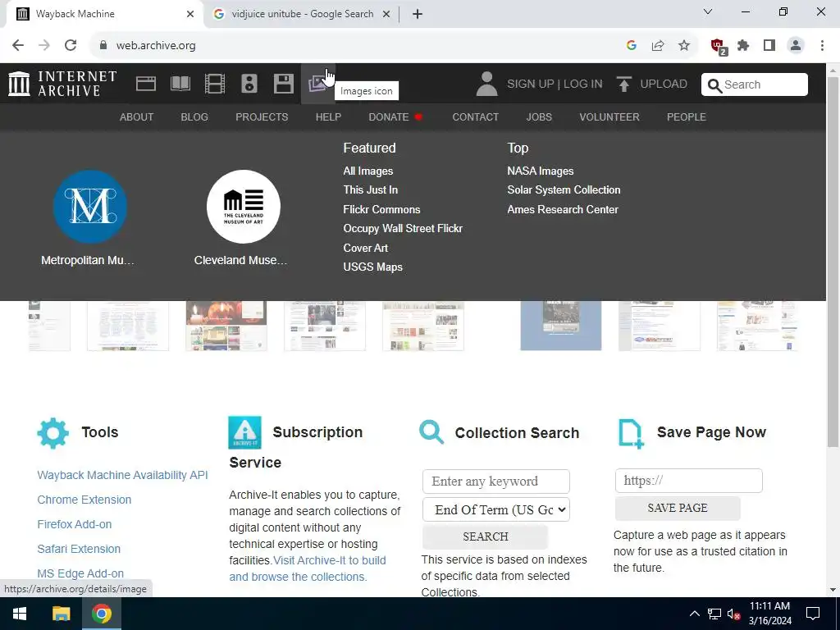The image size is (840, 630).
Task: Open the Software floppy disk icon
Action: (283, 84)
